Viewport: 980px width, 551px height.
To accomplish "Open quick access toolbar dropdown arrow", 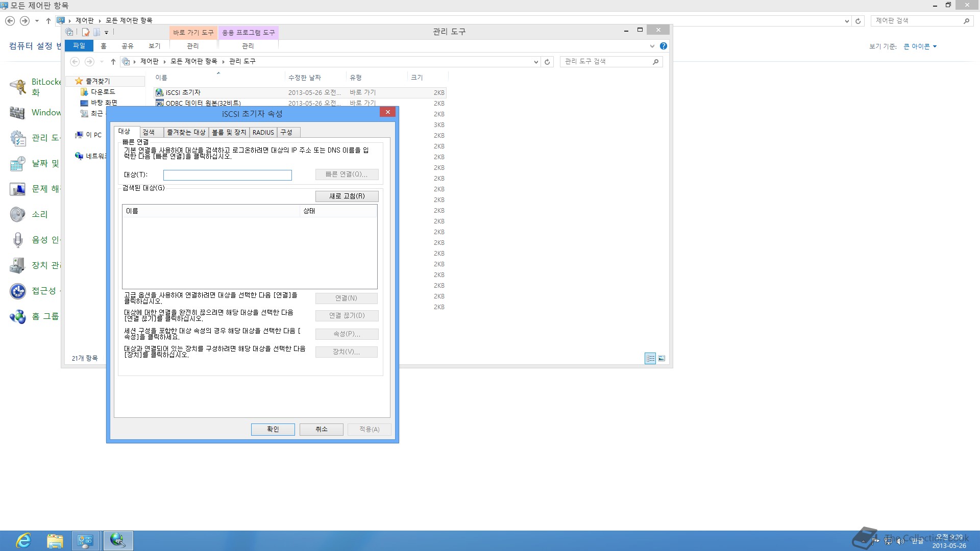I will pyautogui.click(x=106, y=32).
